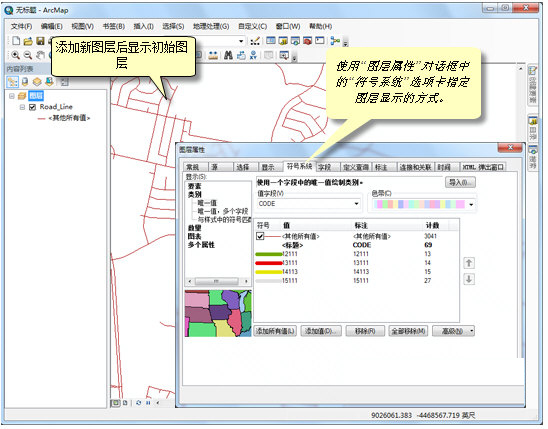Open the Python window icon
This screenshot has height=429, width=548.
320,41
